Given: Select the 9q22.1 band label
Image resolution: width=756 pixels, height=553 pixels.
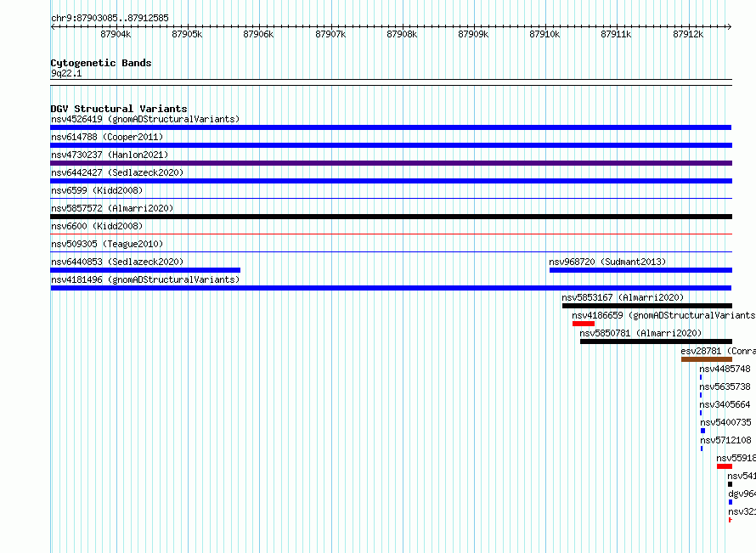Looking at the screenshot, I should [66, 73].
